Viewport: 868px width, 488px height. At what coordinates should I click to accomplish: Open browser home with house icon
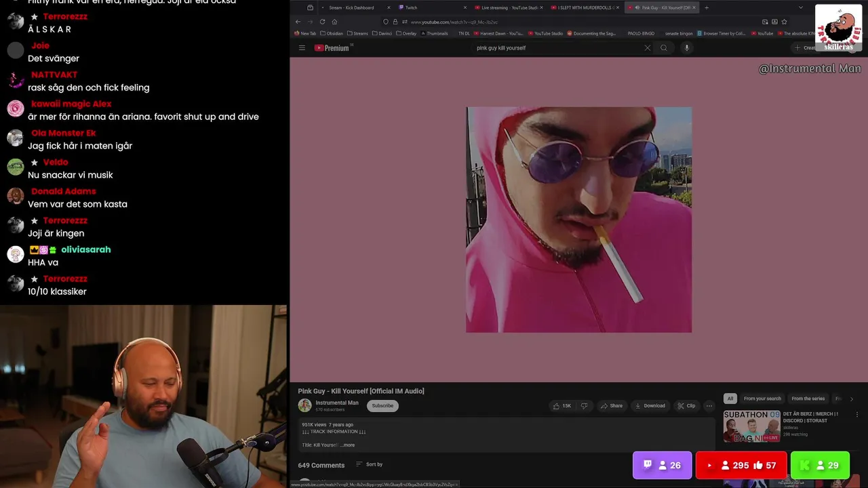[334, 22]
